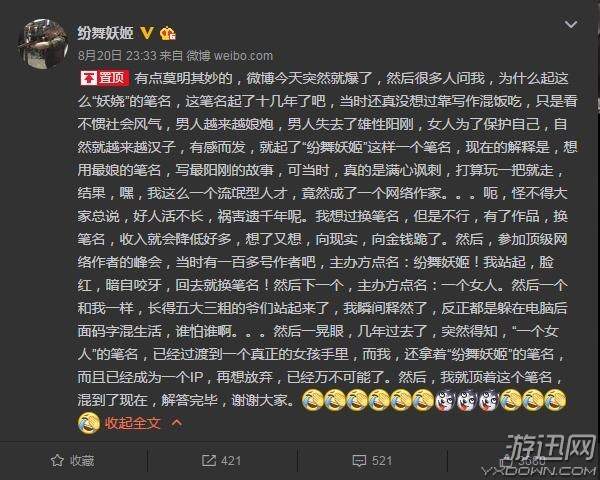
Task: Click the 微博 weibo.com source link
Action: (230, 56)
